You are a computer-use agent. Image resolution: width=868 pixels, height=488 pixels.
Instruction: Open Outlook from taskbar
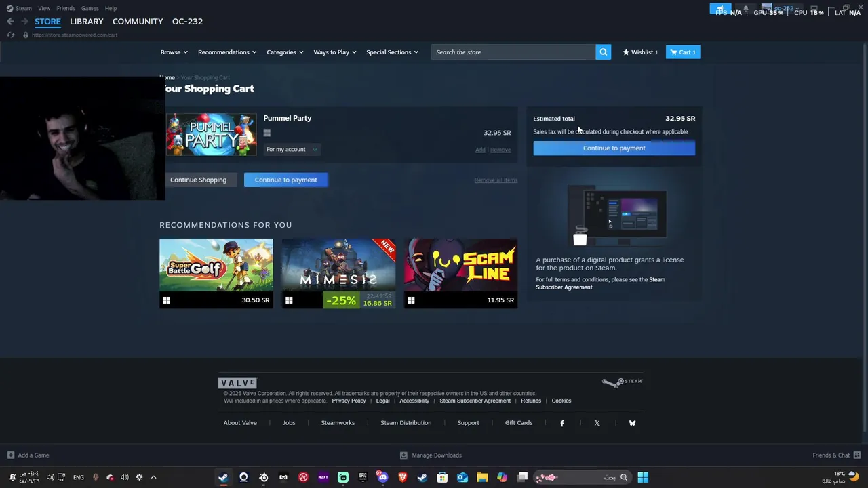462,477
